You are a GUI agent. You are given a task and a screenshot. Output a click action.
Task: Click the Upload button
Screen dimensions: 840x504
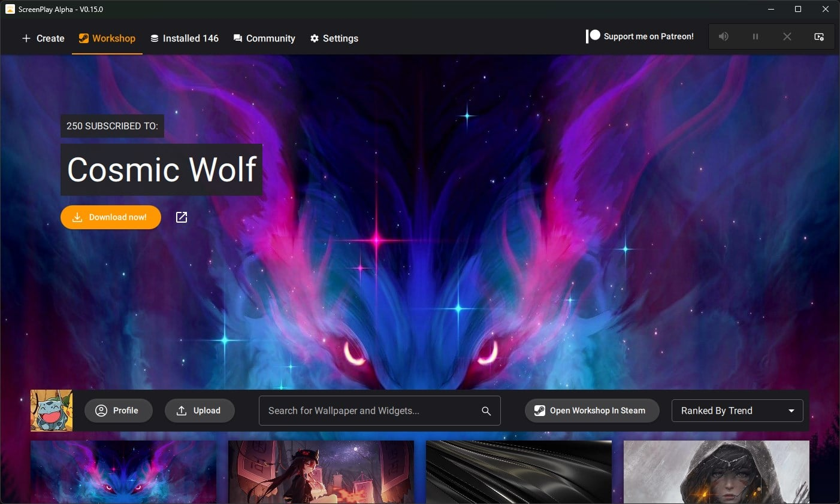[x=200, y=411]
